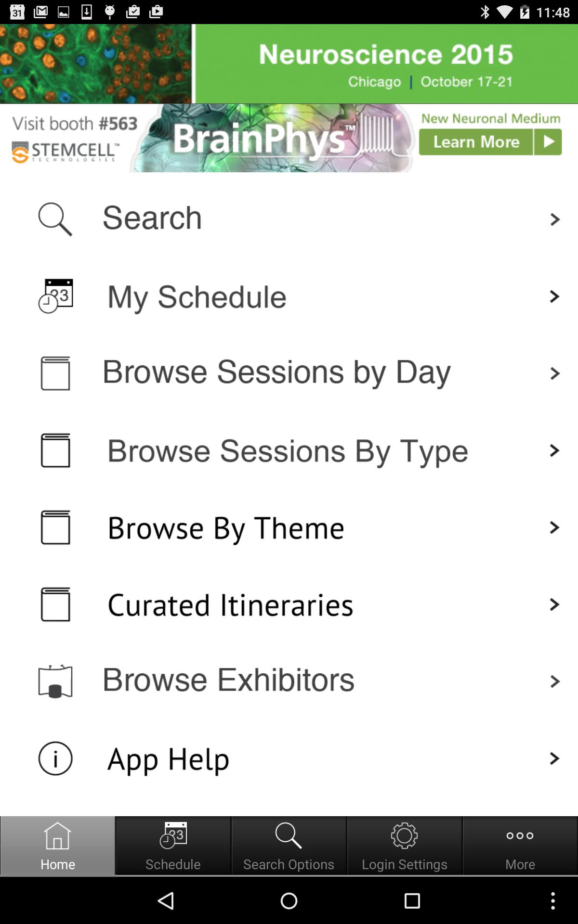578x924 pixels.
Task: Expand the Search row chevron
Action: pos(555,219)
